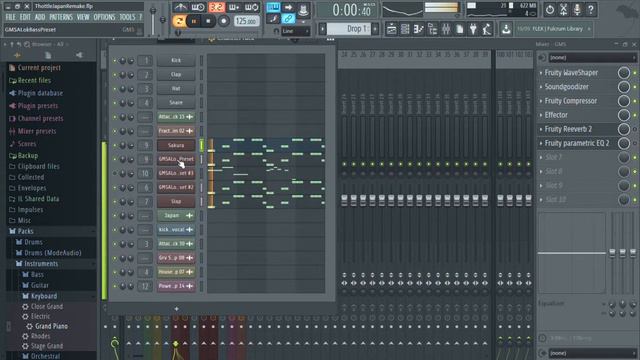Open the PATTERNS menu
This screenshot has width=640, height=360.
pos(61,17)
